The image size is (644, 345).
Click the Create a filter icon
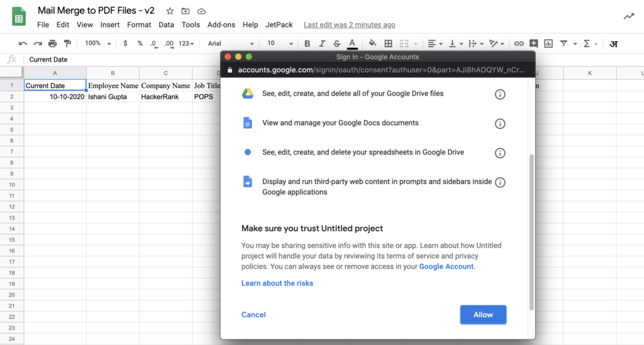[x=564, y=43]
